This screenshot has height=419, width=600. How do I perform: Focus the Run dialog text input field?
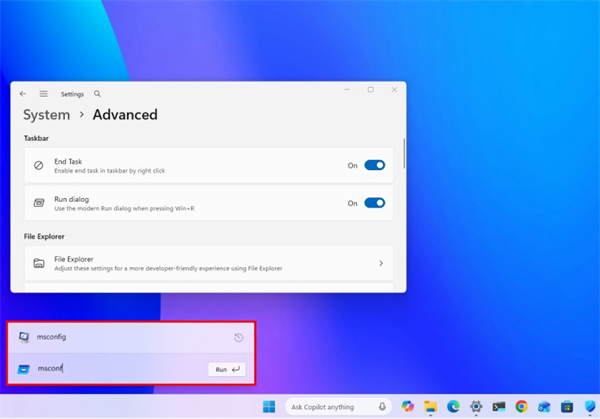119,368
